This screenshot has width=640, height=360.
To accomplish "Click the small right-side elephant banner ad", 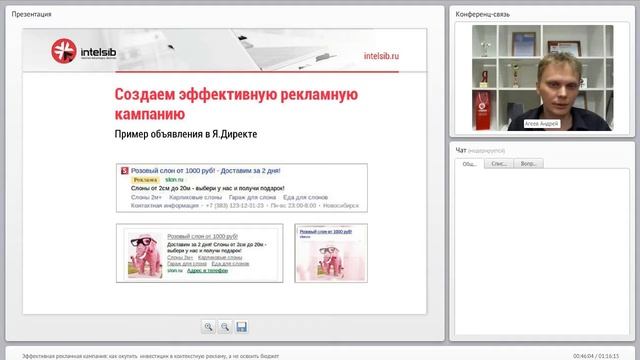I will [331, 253].
